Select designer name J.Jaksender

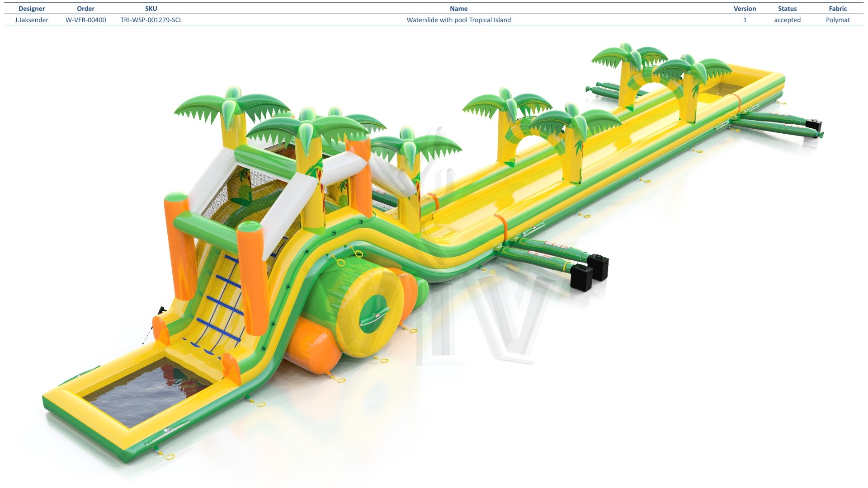point(32,20)
